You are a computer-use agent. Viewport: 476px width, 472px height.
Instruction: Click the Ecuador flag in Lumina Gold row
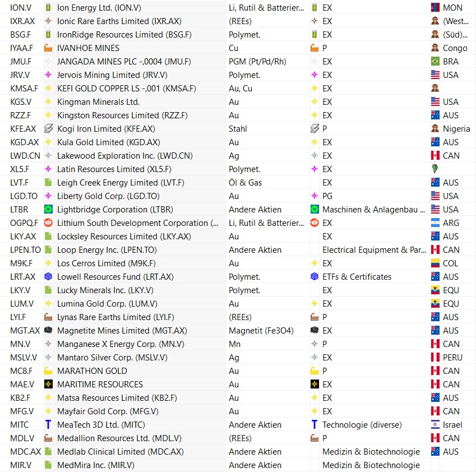435,303
